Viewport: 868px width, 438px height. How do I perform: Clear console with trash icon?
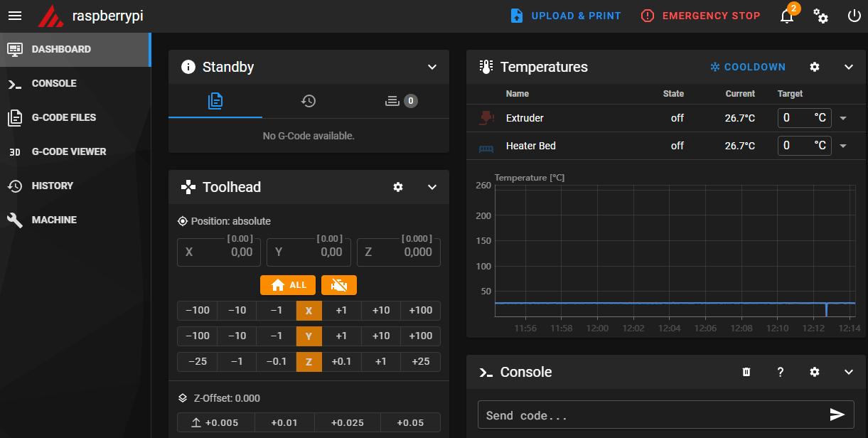click(746, 372)
